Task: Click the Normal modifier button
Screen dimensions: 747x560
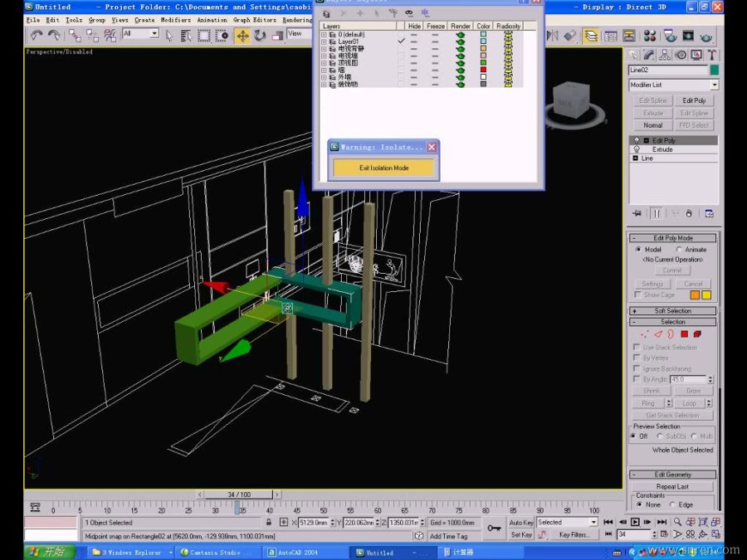Action: [x=652, y=125]
